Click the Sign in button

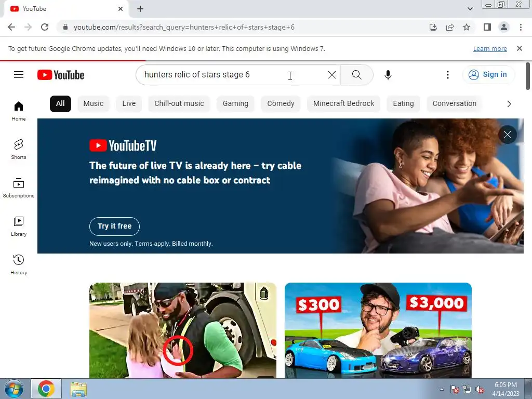(488, 75)
